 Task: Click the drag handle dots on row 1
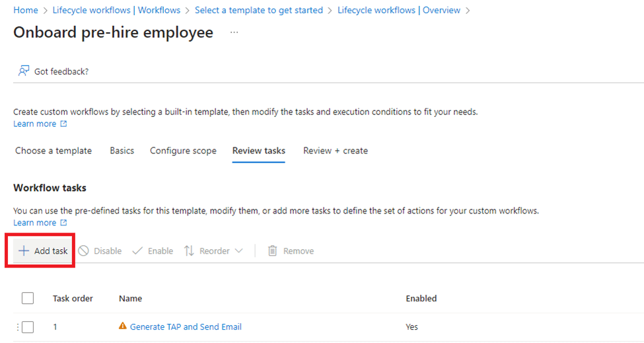[x=18, y=326]
